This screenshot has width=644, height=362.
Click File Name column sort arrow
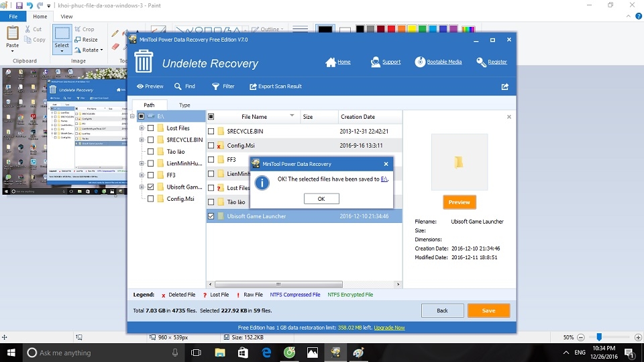[x=292, y=116]
